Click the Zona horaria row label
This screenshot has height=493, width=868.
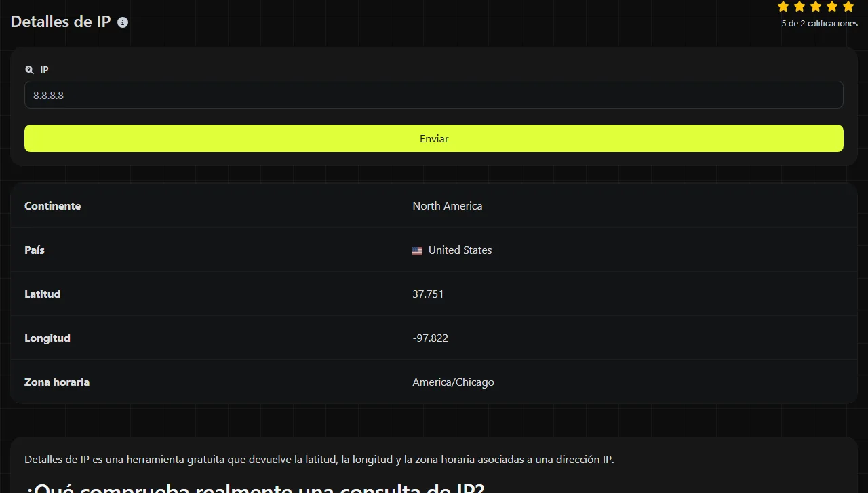coord(57,382)
